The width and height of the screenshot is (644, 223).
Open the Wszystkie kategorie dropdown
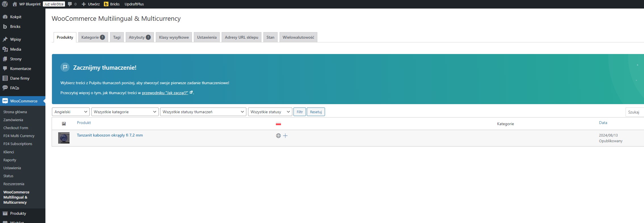point(125,112)
